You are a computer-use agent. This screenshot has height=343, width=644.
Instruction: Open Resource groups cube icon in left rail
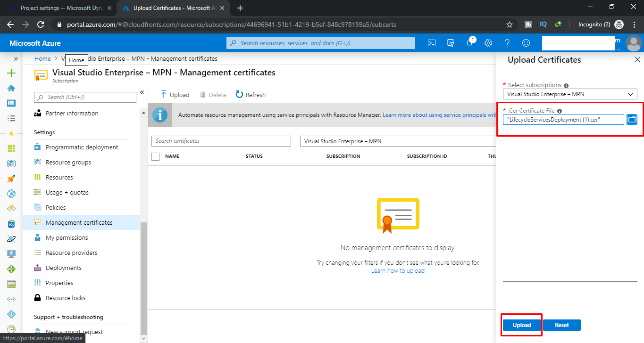tap(11, 163)
